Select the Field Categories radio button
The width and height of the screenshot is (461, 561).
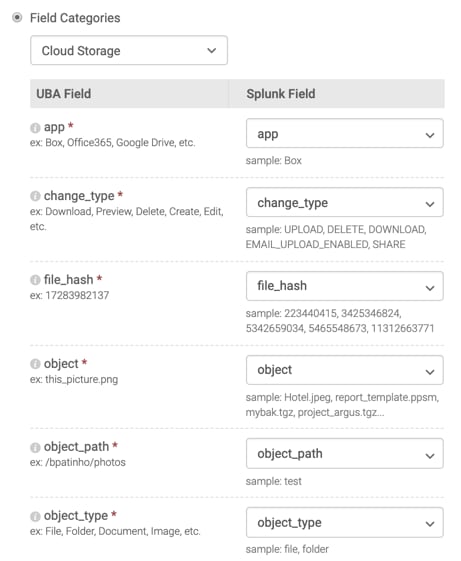[x=17, y=18]
